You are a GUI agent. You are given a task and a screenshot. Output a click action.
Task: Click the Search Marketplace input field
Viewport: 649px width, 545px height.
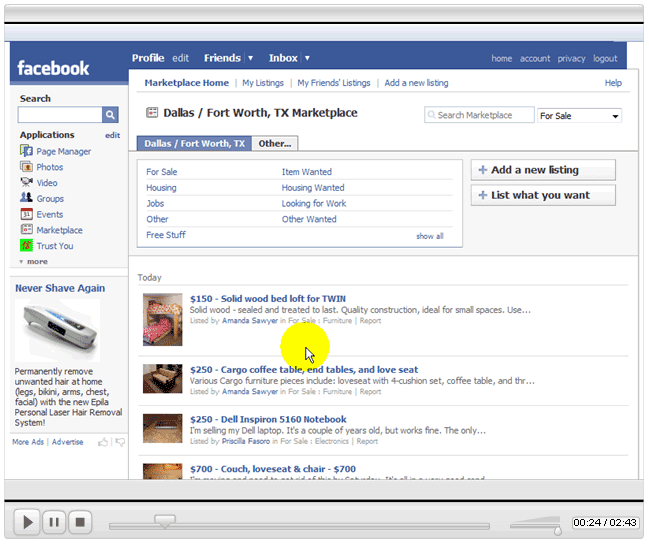479,115
